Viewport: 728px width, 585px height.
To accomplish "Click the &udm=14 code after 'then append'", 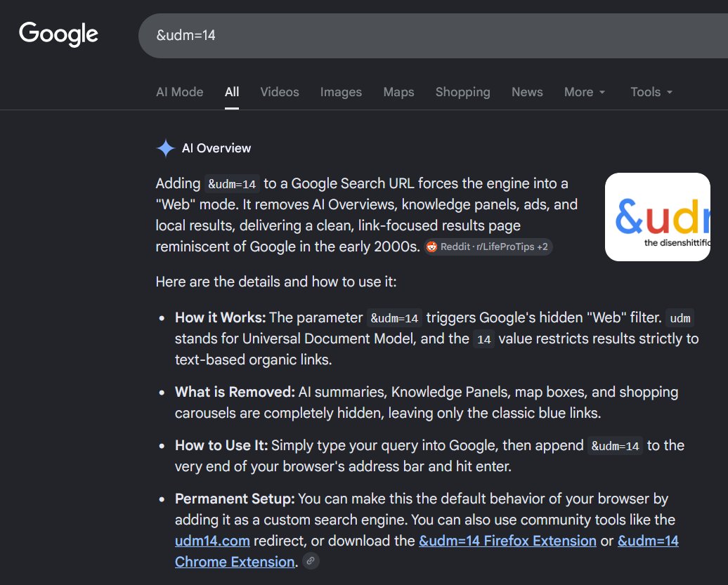I will [615, 446].
